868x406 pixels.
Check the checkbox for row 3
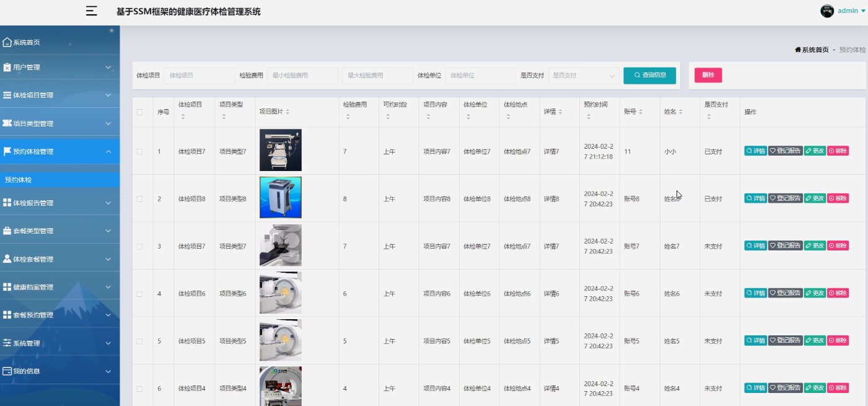pos(139,247)
